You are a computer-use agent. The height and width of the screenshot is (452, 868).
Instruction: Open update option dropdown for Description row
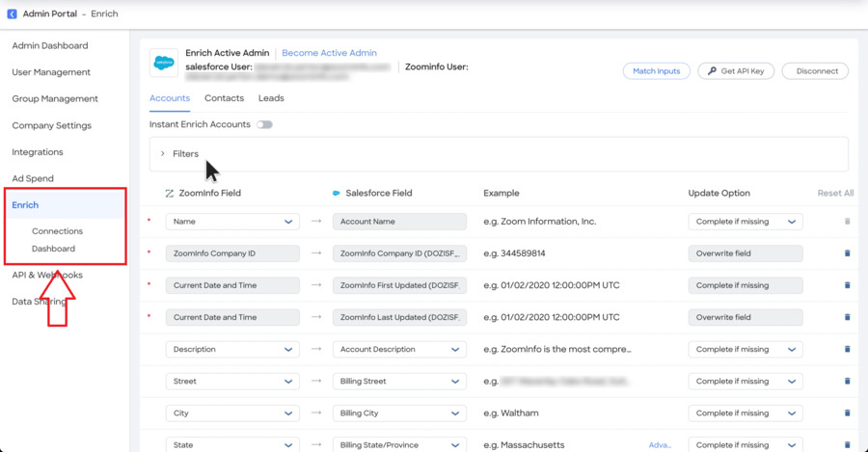(746, 349)
